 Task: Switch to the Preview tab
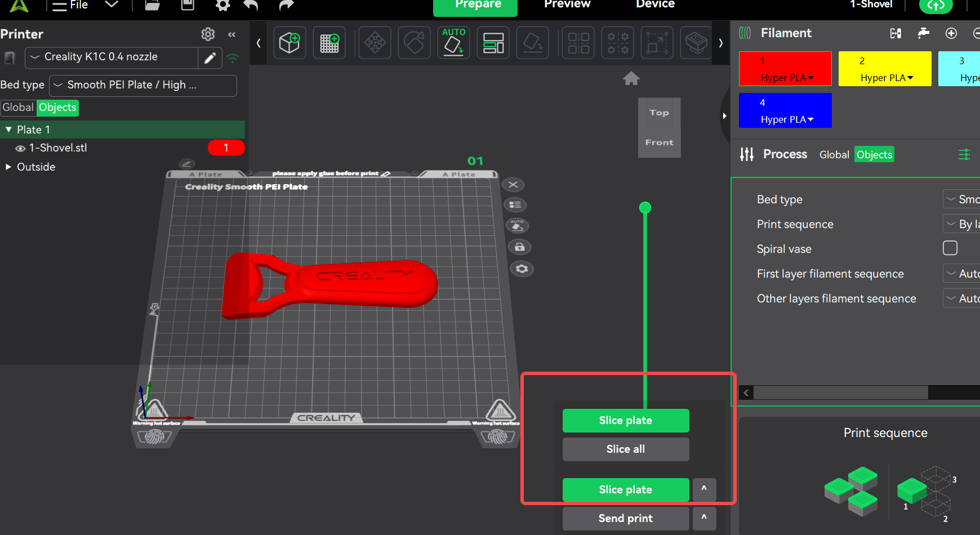(567, 5)
